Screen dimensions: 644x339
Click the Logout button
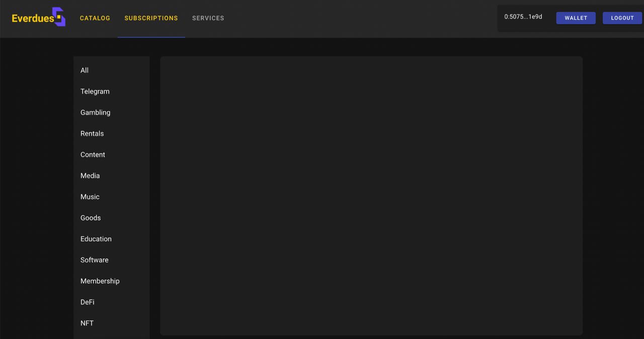pos(622,18)
